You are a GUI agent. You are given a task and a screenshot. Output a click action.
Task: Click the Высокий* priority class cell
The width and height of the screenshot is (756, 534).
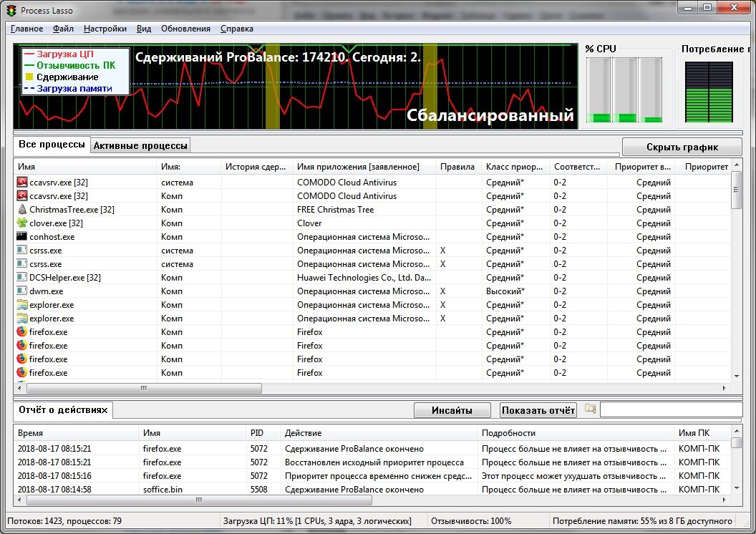pyautogui.click(x=505, y=291)
